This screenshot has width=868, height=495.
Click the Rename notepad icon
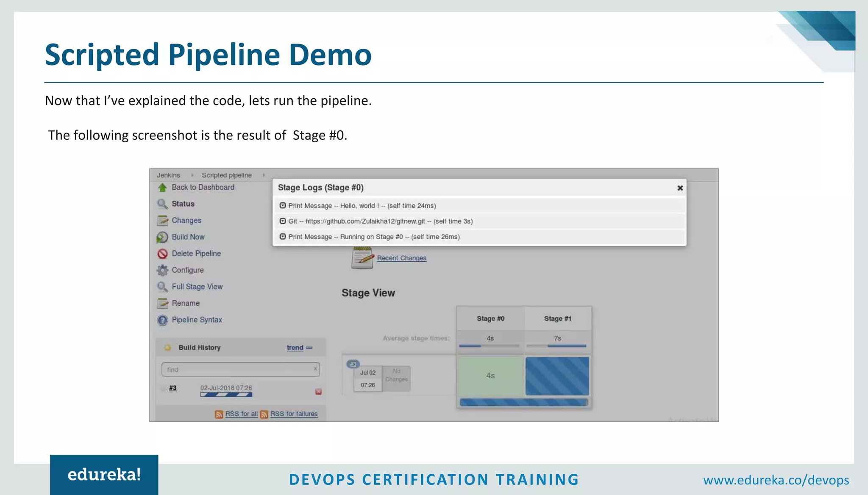[162, 303]
